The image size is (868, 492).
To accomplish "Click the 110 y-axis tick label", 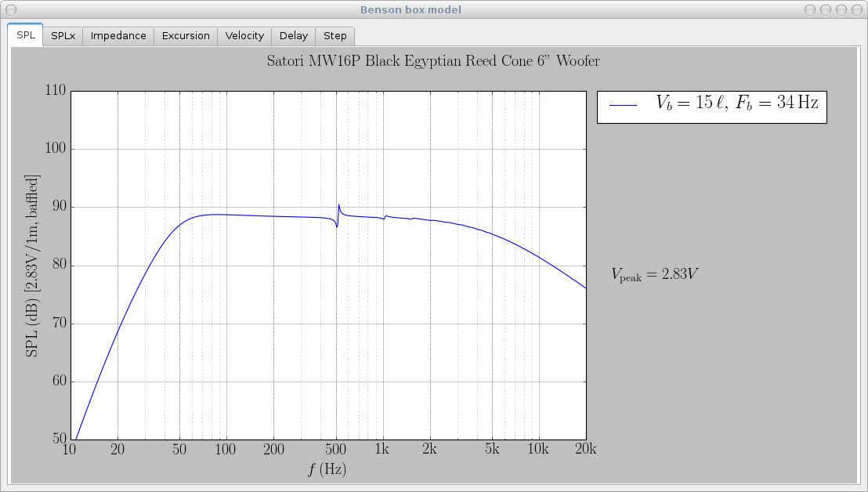I will pos(56,90).
